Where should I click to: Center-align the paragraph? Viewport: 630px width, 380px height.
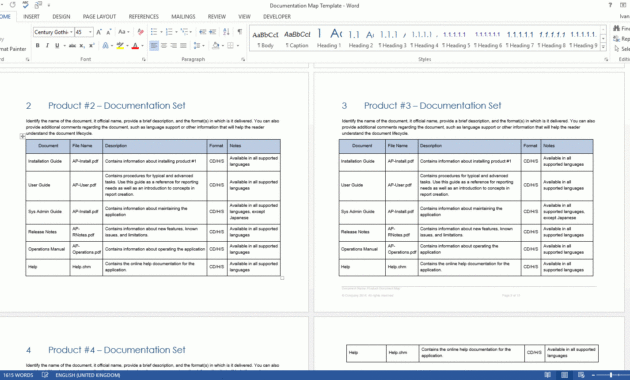164,46
